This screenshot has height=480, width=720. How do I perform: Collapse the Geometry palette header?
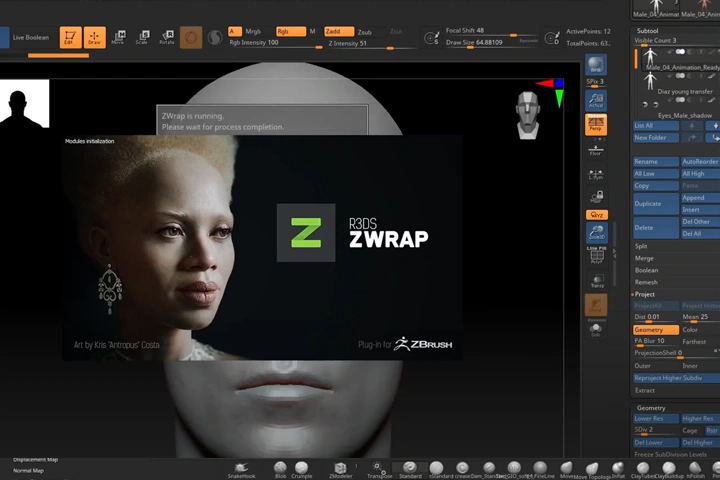click(x=651, y=408)
